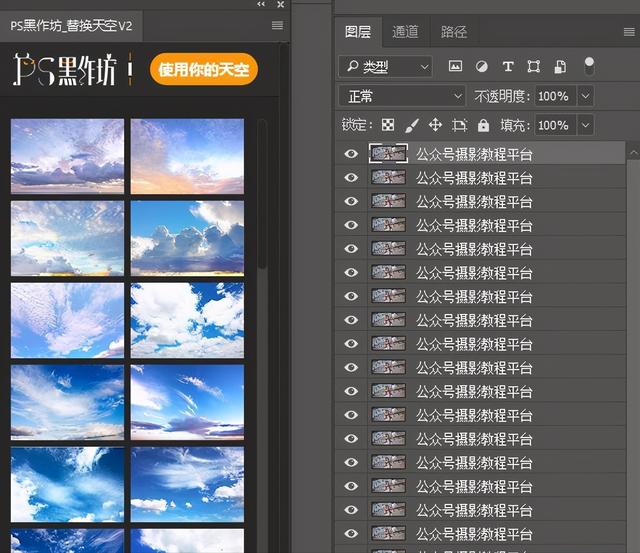Expand the 填充 fill slider arrow
The width and height of the screenshot is (640, 553).
click(585, 125)
